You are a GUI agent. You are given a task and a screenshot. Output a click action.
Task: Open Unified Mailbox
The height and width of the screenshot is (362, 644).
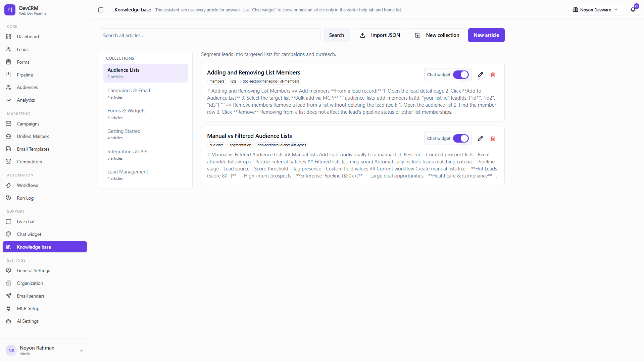(45, 136)
